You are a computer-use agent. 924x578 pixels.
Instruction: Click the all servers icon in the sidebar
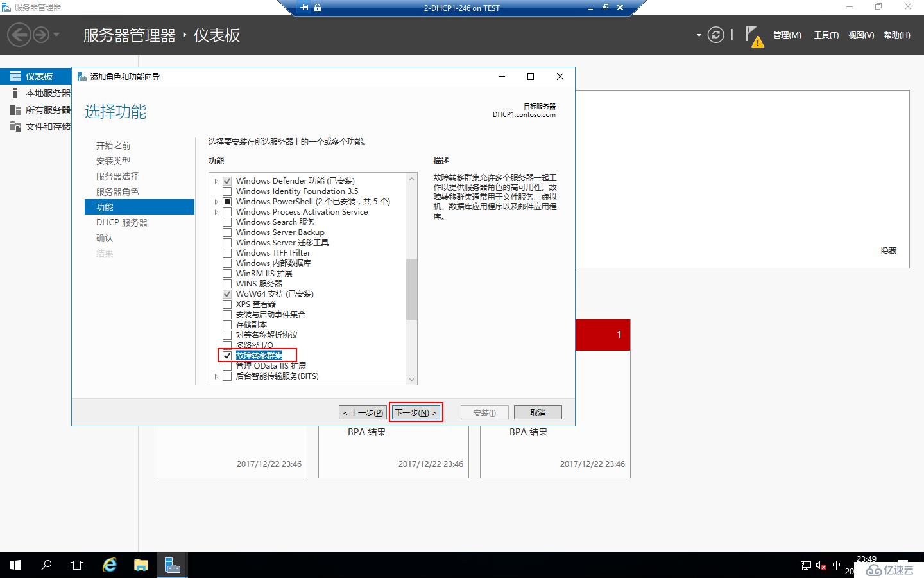pyautogui.click(x=15, y=110)
